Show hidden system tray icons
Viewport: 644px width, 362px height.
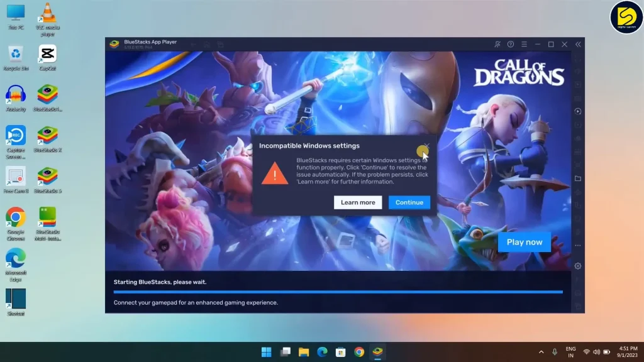point(541,352)
